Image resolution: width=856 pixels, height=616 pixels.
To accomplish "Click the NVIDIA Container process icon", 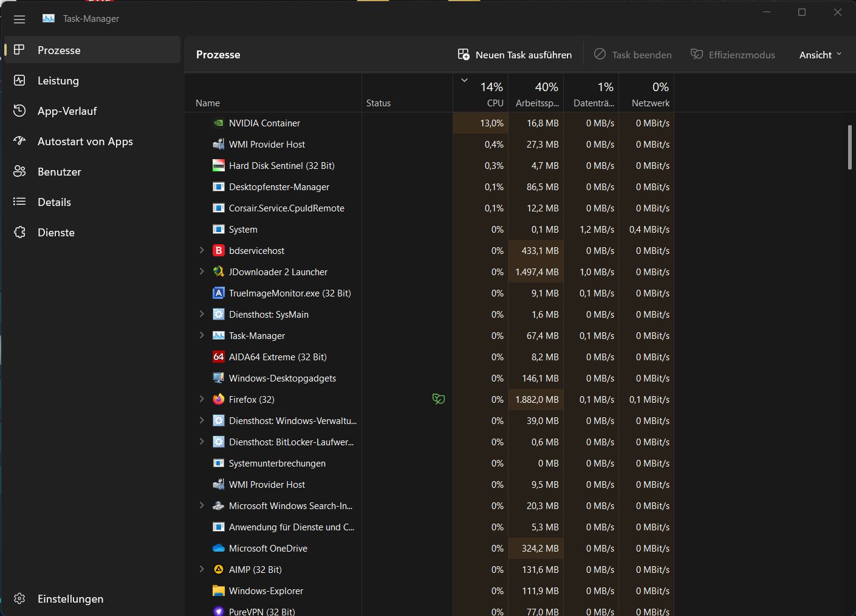I will coord(219,123).
